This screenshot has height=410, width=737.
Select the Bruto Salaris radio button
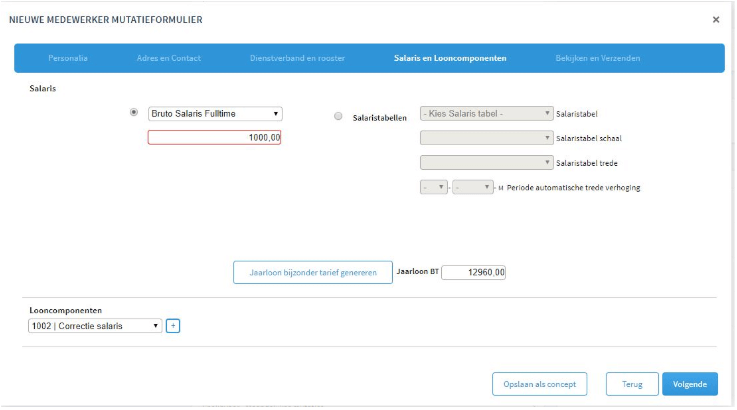[x=134, y=113]
